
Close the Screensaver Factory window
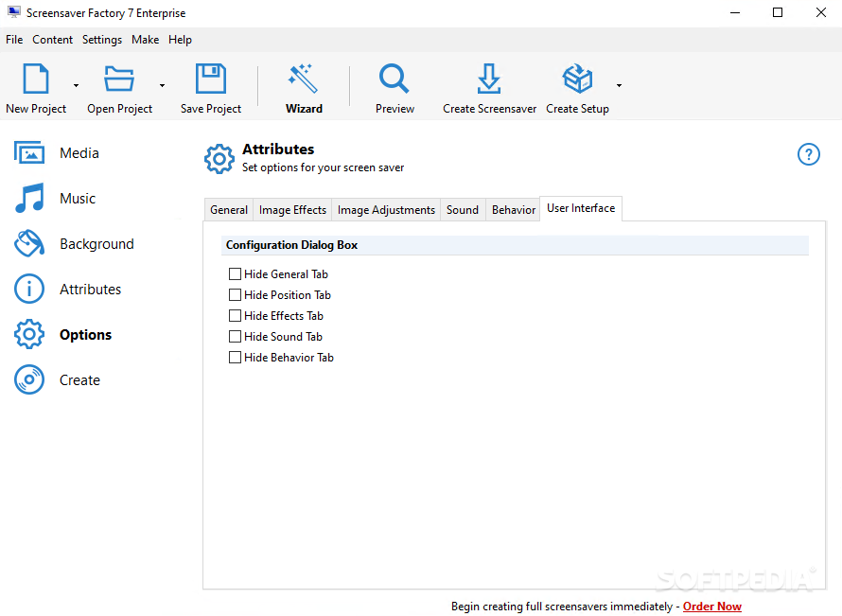click(x=821, y=12)
